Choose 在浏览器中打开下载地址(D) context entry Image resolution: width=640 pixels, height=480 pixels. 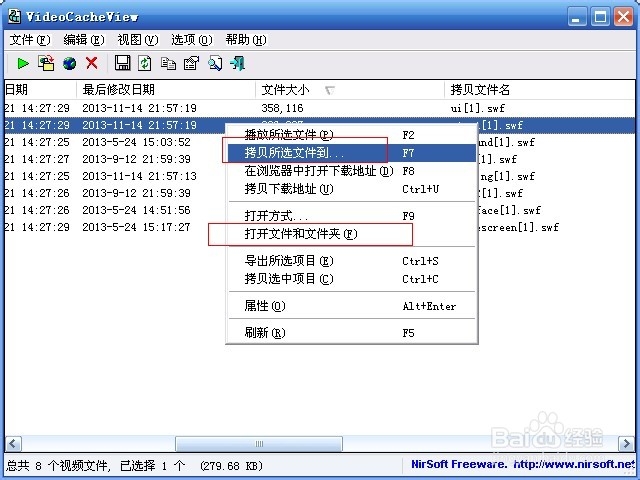[x=352, y=171]
